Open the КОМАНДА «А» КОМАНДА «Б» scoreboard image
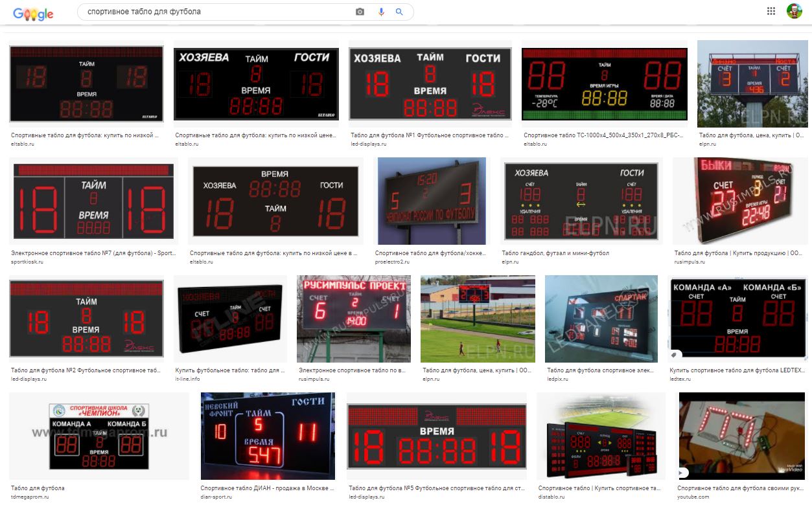This screenshot has width=812, height=507. [737, 319]
